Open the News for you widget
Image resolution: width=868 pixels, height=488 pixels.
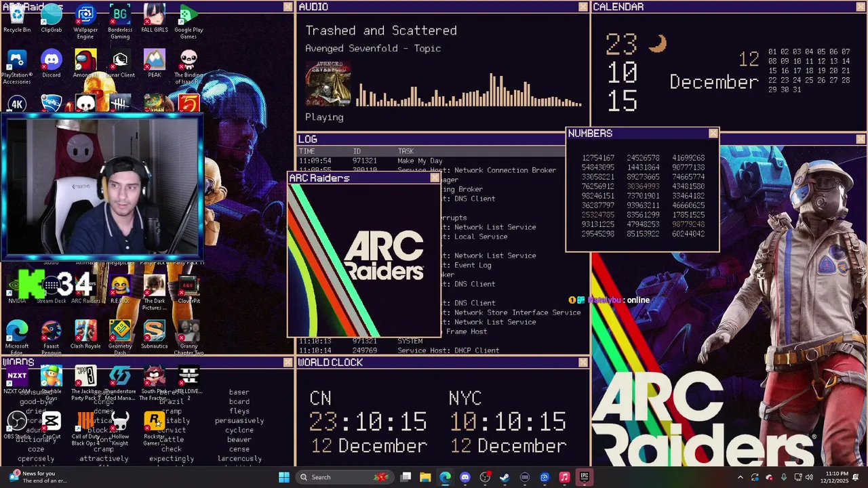point(37,477)
